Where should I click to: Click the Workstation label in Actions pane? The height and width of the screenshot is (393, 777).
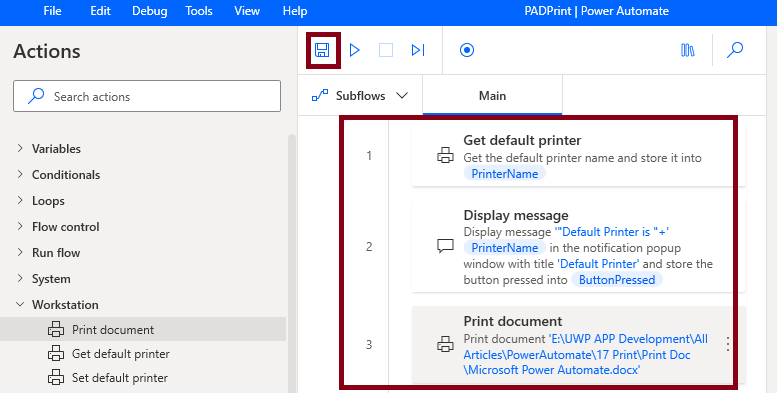(65, 304)
